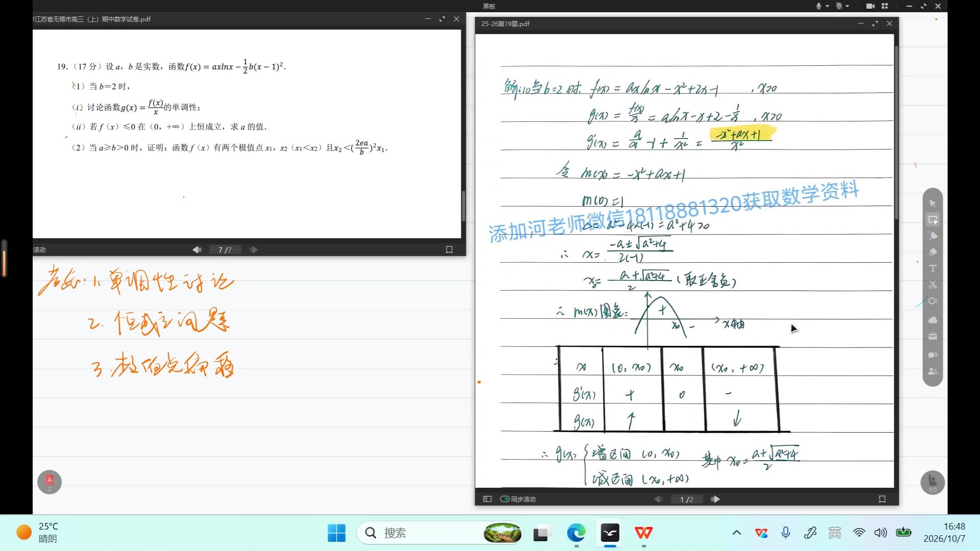Expand webcam options dropdown arrow
This screenshot has width=980, height=551.
pyautogui.click(x=847, y=6)
